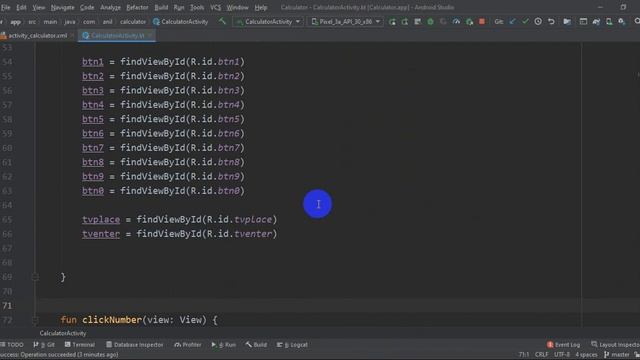Open the Run menu
The image size is (640, 360).
pos(179,7)
